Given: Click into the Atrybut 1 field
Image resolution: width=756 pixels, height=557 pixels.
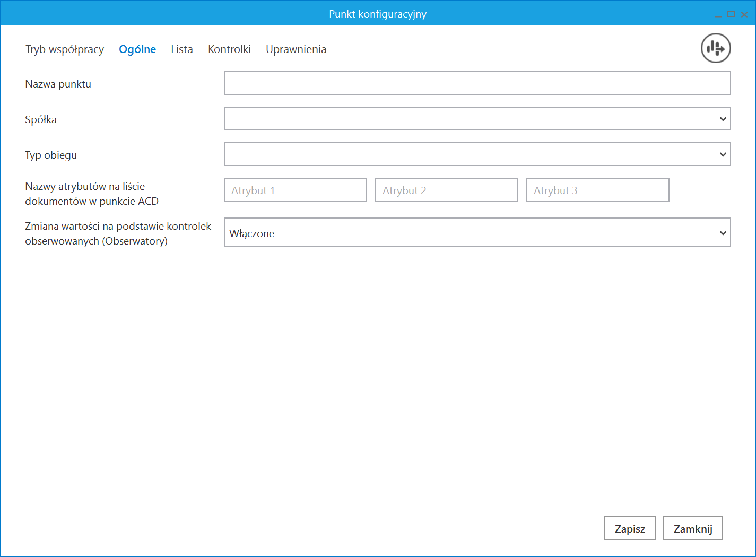Looking at the screenshot, I should [x=295, y=190].
